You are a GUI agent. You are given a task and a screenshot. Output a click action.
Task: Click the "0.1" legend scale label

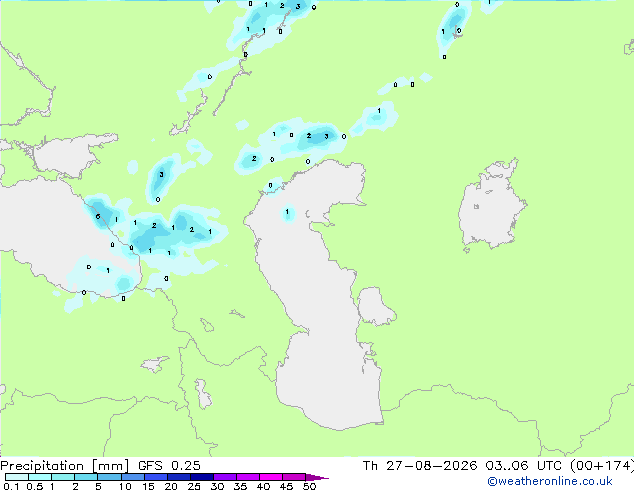tap(11, 486)
